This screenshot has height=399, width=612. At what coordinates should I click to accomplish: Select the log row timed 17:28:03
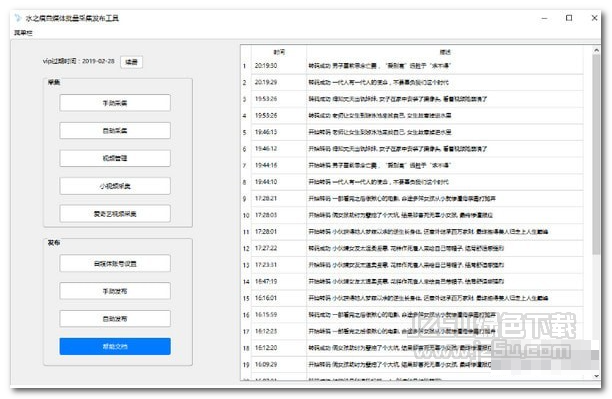[x=412, y=215]
